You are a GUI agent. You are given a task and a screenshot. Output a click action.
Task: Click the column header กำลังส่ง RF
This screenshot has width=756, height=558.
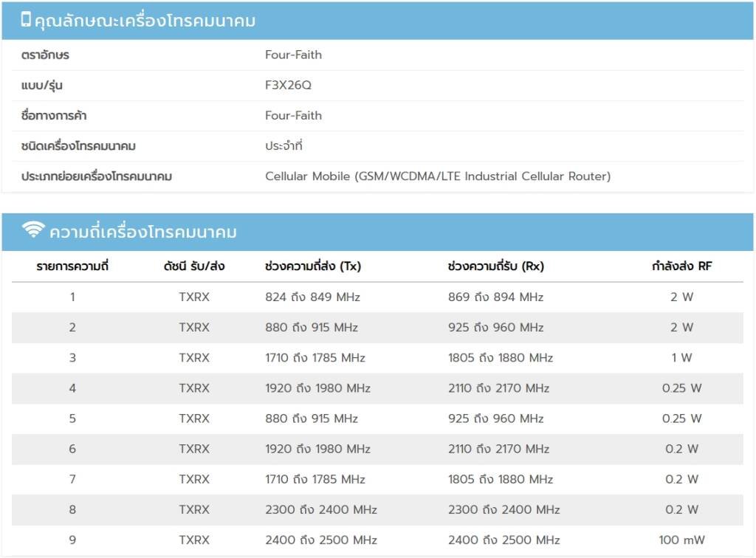(x=681, y=266)
